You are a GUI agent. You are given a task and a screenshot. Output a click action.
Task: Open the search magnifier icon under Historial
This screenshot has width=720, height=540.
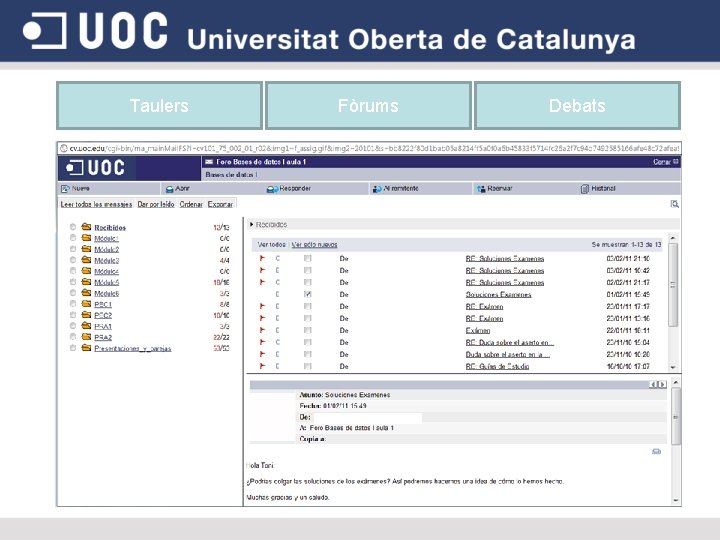coord(674,204)
